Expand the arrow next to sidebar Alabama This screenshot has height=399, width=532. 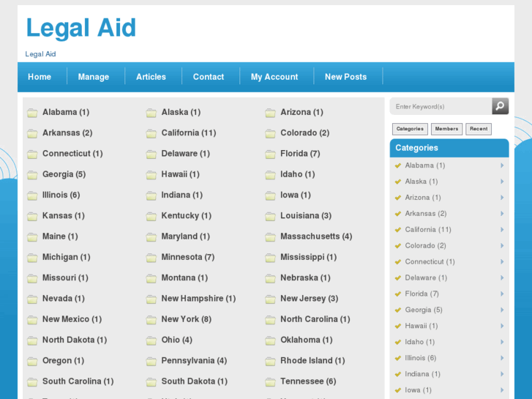[x=502, y=165]
